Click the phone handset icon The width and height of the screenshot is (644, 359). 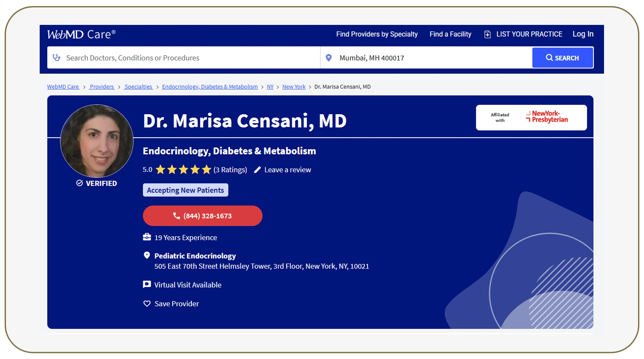(x=176, y=216)
